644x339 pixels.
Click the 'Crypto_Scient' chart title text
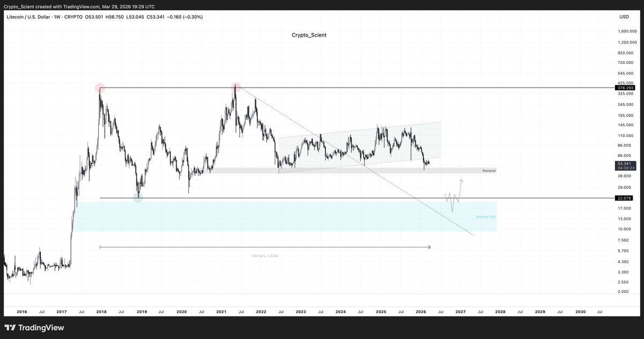(309, 35)
